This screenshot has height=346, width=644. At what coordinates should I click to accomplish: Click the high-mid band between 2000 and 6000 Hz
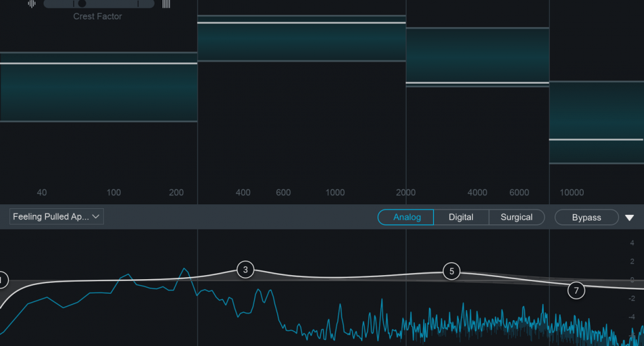click(x=478, y=56)
